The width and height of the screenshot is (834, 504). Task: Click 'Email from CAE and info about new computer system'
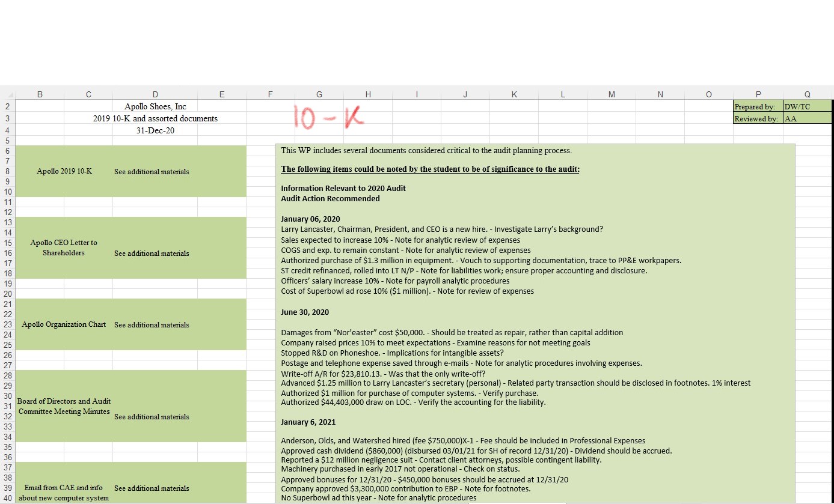coord(64,493)
